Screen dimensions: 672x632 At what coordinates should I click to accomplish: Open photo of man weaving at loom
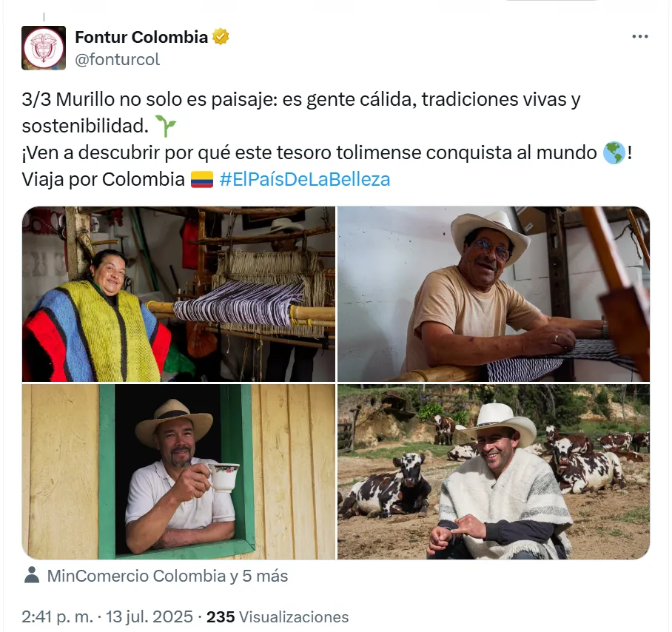tap(494, 294)
